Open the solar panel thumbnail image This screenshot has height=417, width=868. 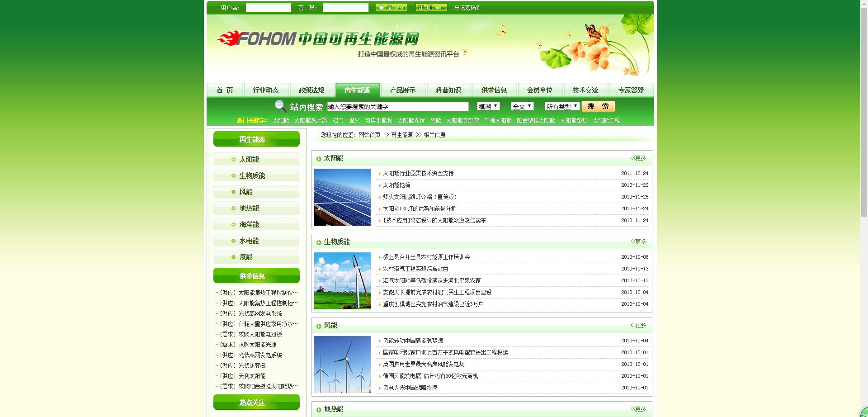click(x=342, y=197)
